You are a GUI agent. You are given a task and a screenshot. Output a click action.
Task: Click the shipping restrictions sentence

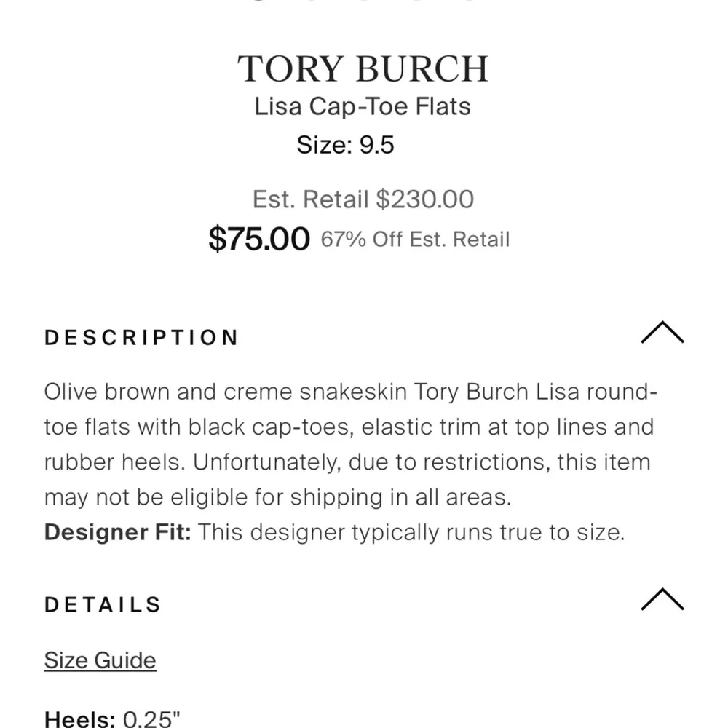click(x=349, y=479)
